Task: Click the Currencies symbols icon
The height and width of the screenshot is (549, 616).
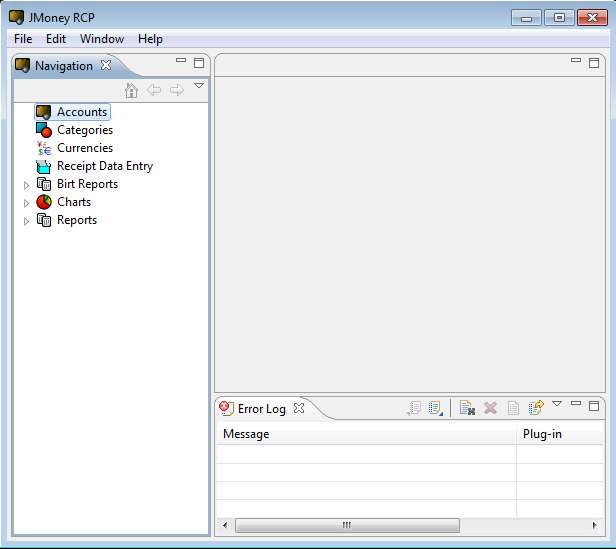Action: tap(44, 148)
